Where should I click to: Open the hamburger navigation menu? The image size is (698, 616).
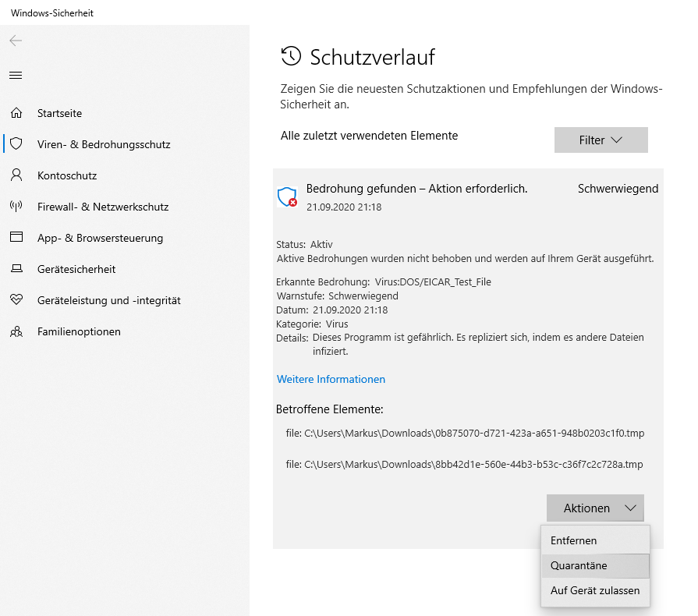[16, 75]
